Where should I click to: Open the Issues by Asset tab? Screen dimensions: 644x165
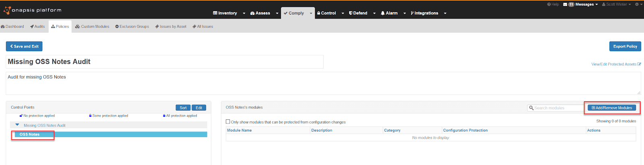click(171, 27)
